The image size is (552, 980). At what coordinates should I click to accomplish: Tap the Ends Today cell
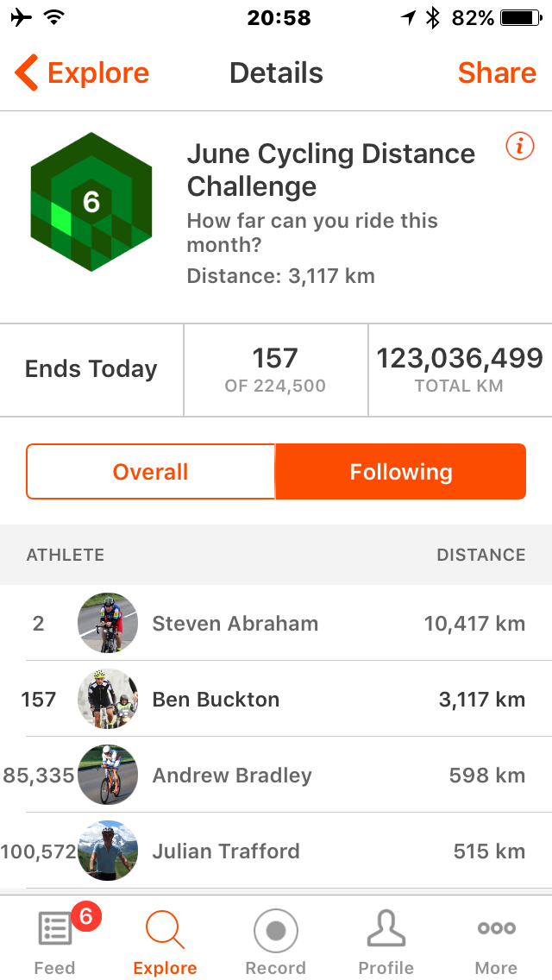coord(91,370)
